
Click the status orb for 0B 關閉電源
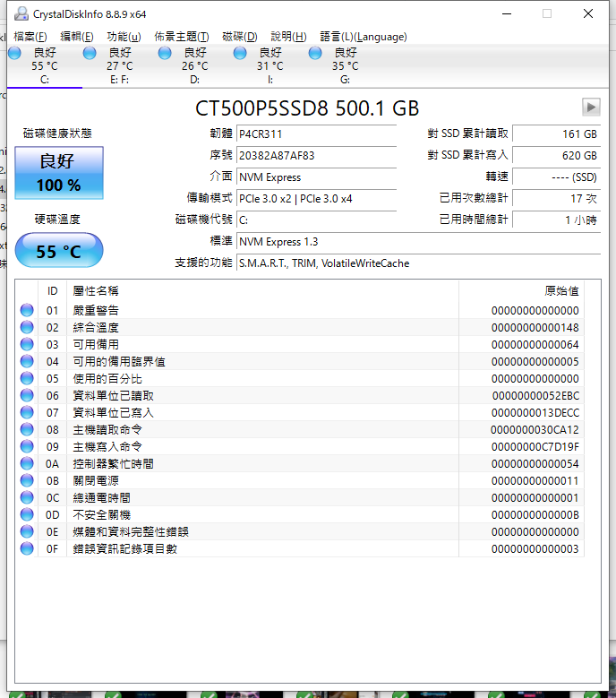point(27,480)
